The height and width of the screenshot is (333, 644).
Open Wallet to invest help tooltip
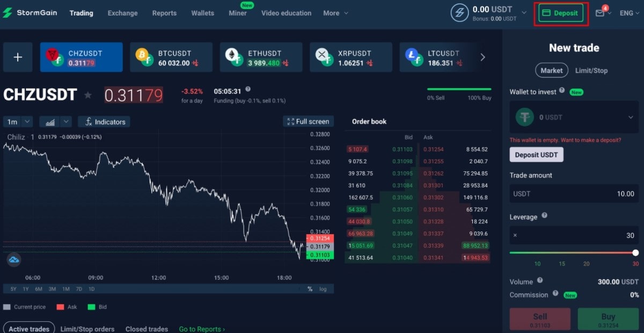point(562,91)
